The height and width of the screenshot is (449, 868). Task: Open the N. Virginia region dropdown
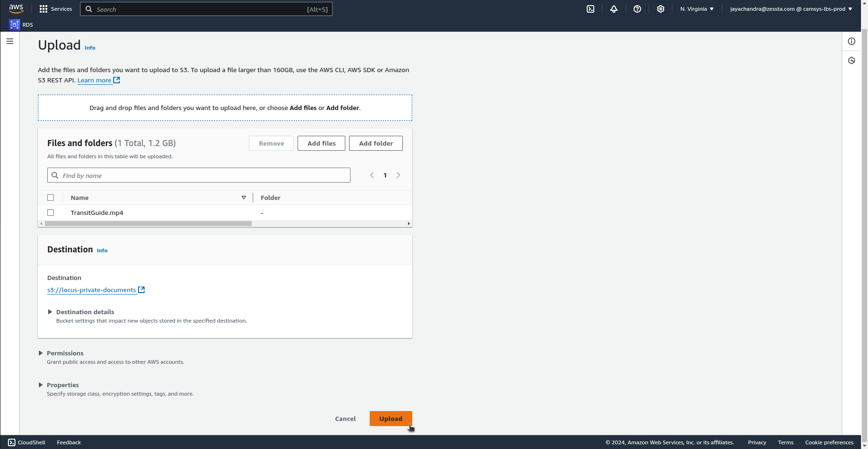(697, 9)
